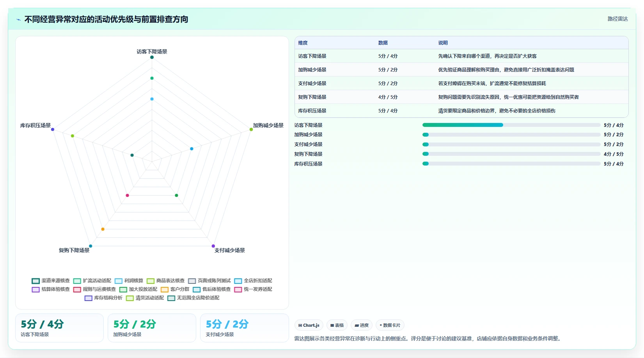Click the 访客下降场景 radar axis label
Viewport: 644px width, 358px height.
pyautogui.click(x=152, y=52)
